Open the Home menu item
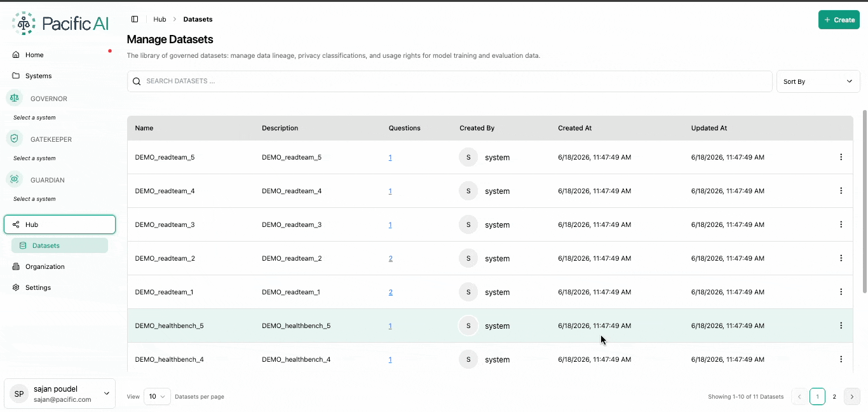Screen dimensions: 868x412 point(60,55)
